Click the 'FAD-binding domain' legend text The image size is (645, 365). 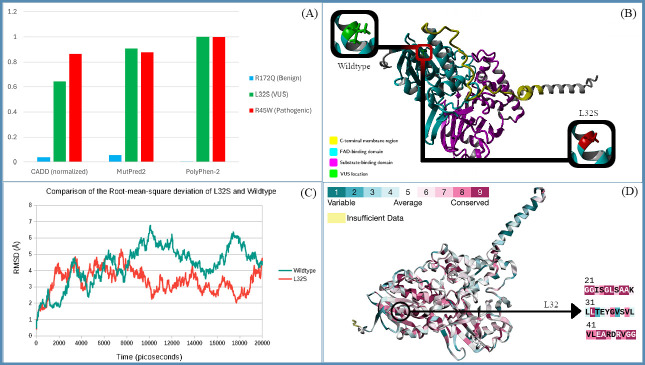coord(361,152)
